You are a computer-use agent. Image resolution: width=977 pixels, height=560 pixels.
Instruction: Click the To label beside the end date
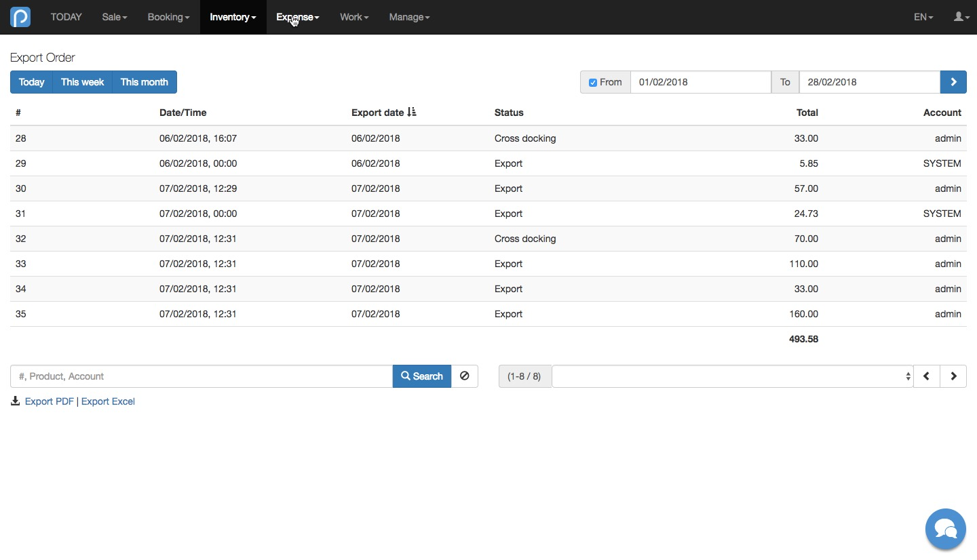point(785,82)
